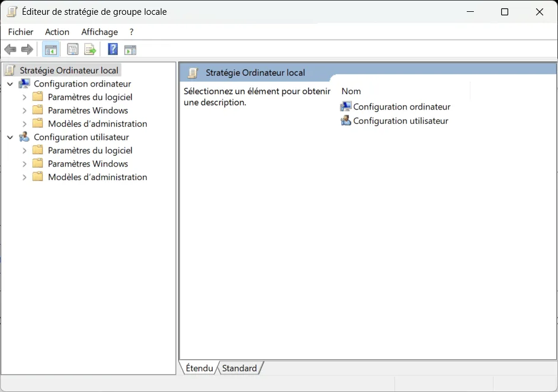This screenshot has height=392, width=558.
Task: Select Configuration utilisateur label in the tree
Action: pos(81,137)
